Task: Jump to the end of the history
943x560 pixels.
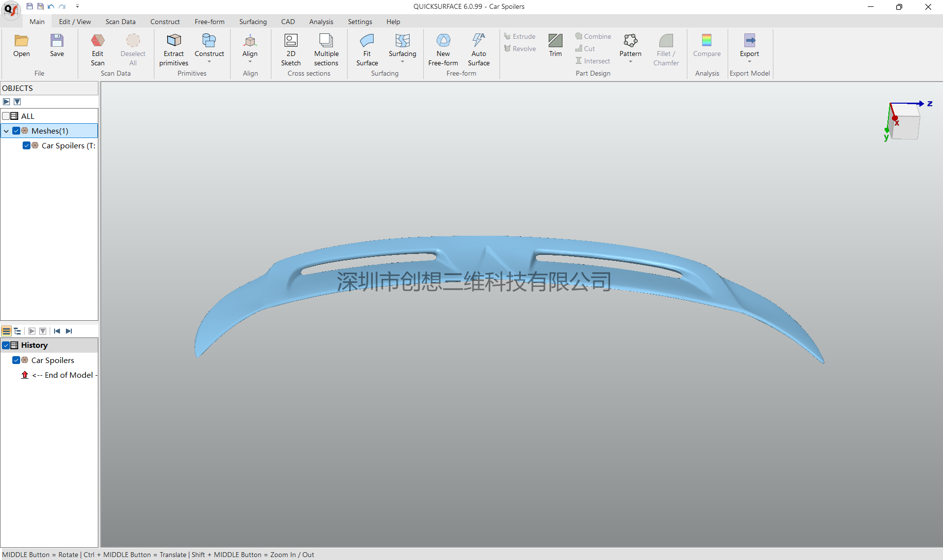Action: click(69, 331)
